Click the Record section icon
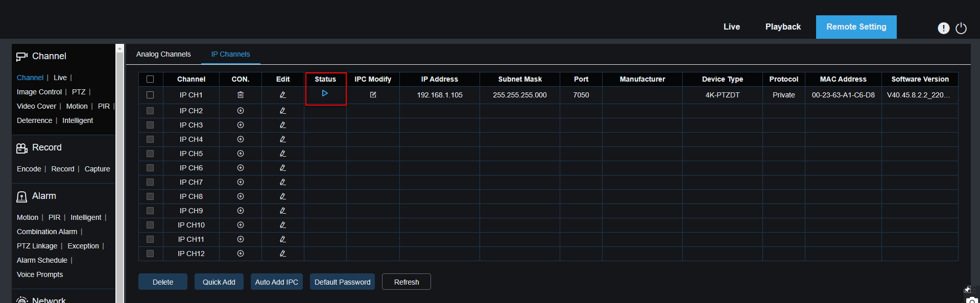The image size is (980, 303). click(x=21, y=148)
